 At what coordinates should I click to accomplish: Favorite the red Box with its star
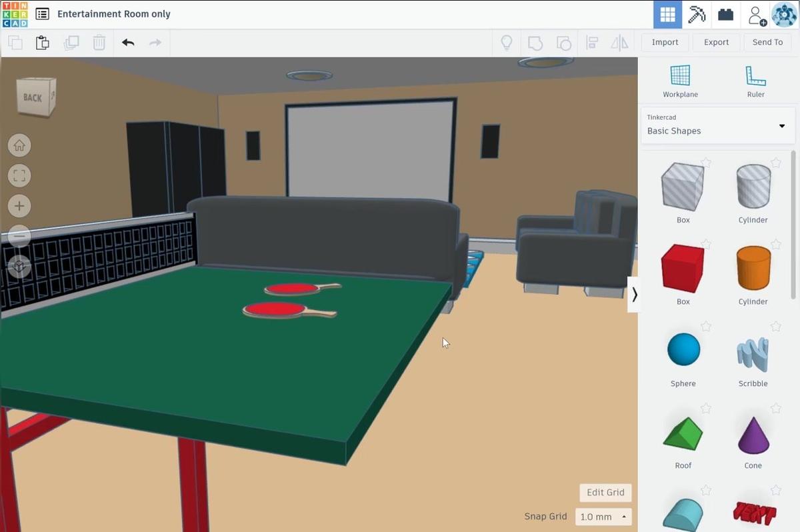[706, 245]
